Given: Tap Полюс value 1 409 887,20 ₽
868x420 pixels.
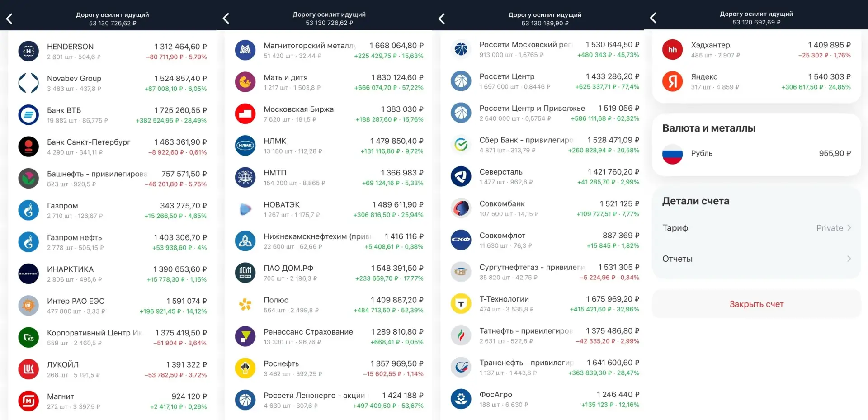Looking at the screenshot, I should pyautogui.click(x=397, y=300).
